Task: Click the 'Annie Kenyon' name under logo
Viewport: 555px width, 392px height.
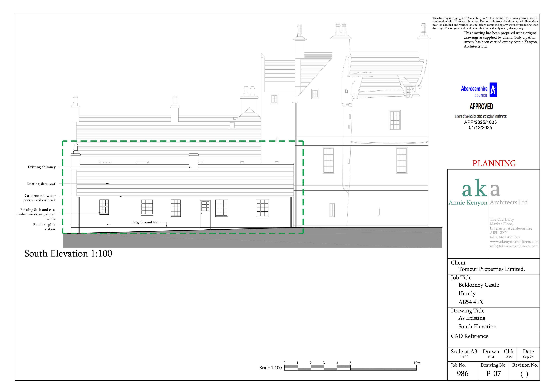Action: point(468,203)
